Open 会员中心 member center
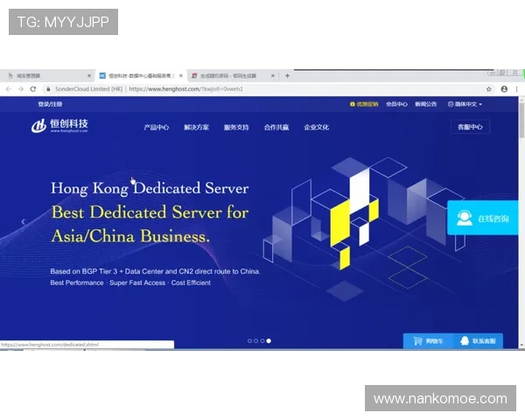The image size is (525, 420). (396, 104)
